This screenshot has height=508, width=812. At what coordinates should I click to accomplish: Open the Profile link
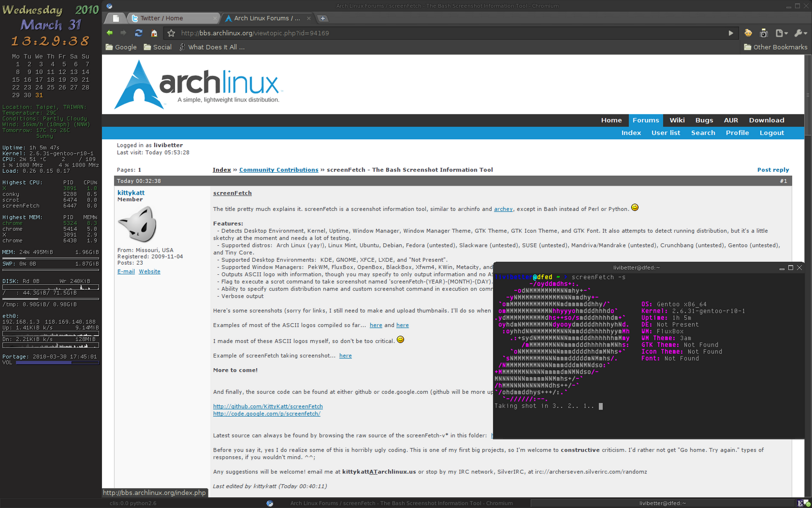click(737, 133)
